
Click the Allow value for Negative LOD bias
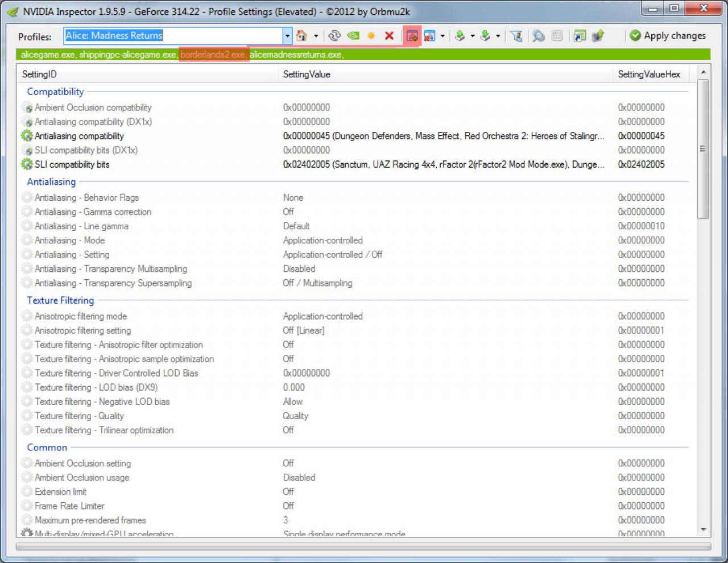[x=293, y=401]
